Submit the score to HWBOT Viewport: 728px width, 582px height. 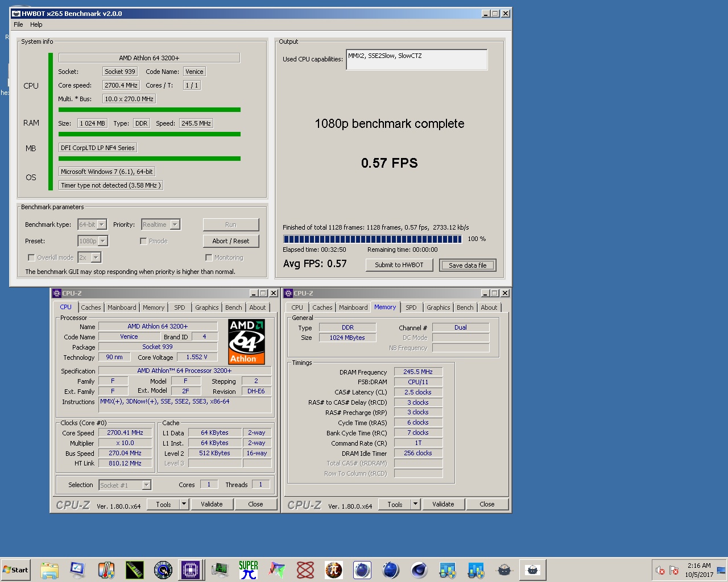[399, 265]
